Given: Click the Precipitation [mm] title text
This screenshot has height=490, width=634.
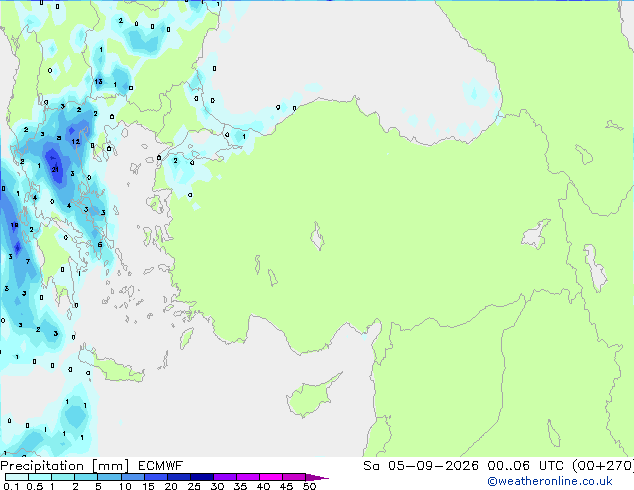Looking at the screenshot, I should (65, 466).
